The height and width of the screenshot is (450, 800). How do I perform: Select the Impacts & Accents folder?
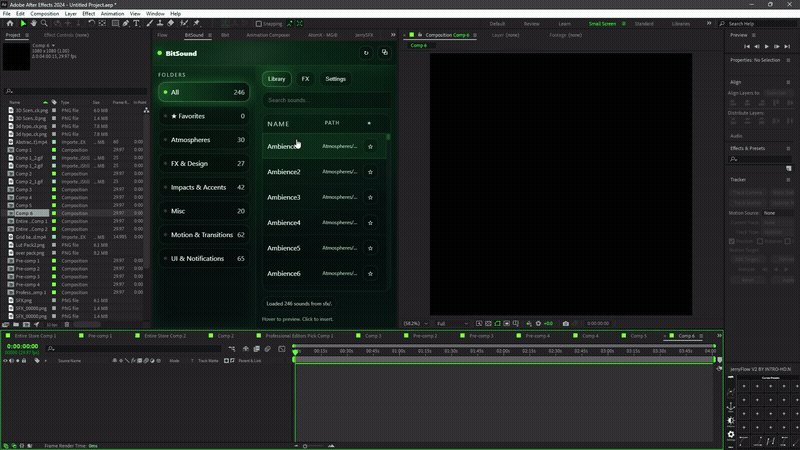204,187
